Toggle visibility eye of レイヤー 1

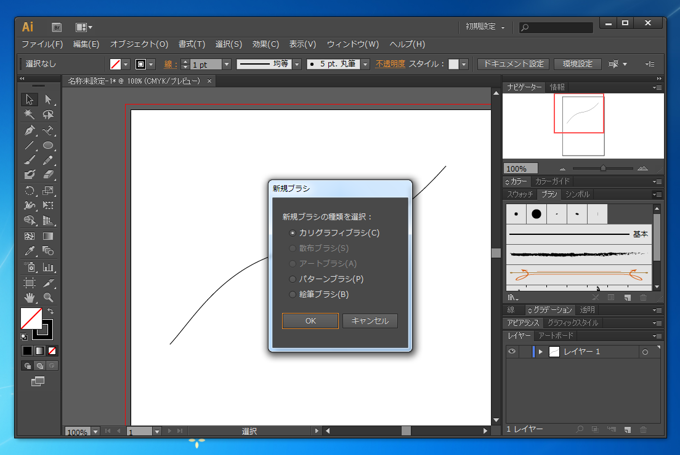coord(512,352)
